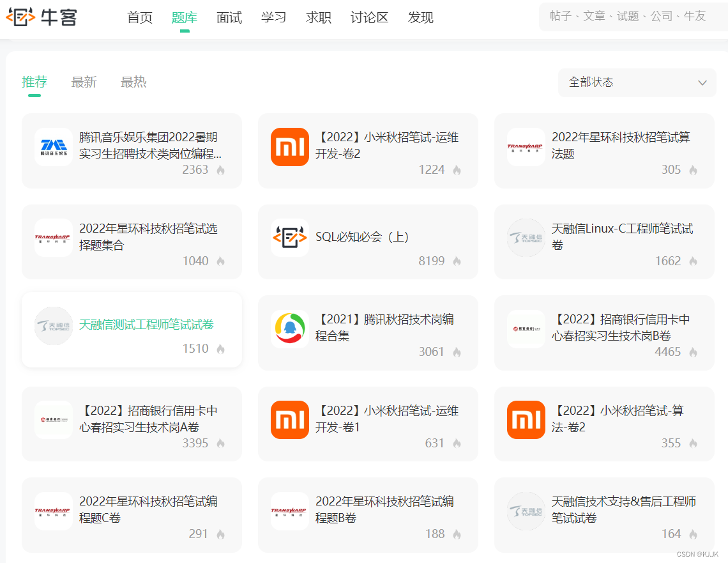Open the 学习 navigation item
The image size is (728, 563).
coord(274,18)
